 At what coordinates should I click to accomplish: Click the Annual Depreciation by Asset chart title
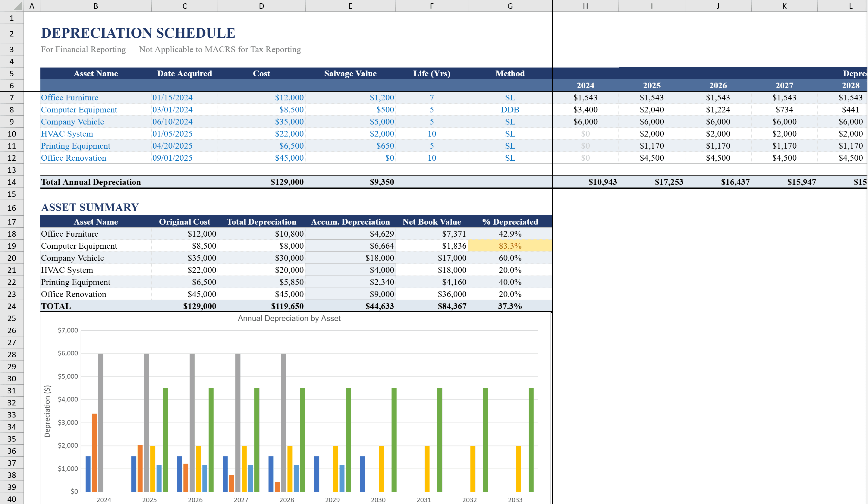click(x=289, y=318)
